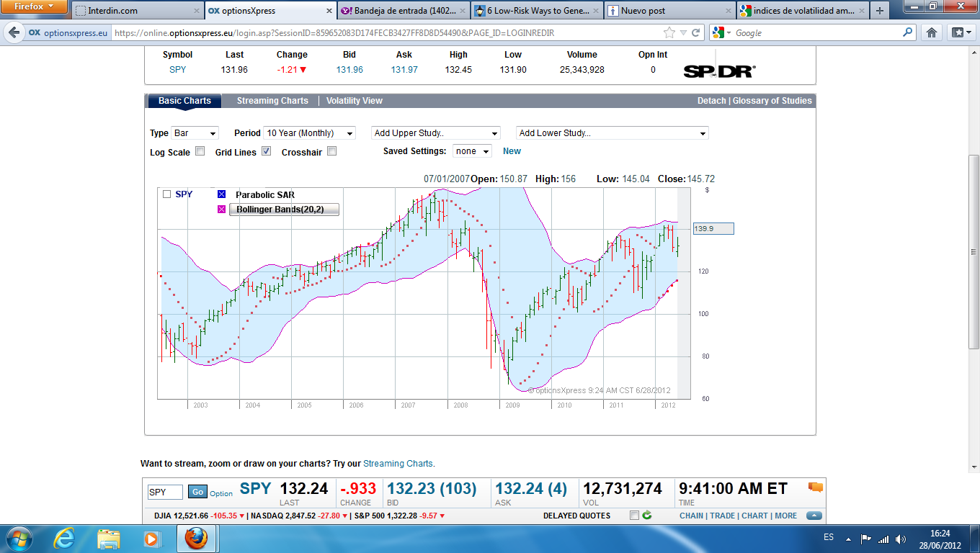
Task: Click the Action Center flag icon
Action: 867,539
